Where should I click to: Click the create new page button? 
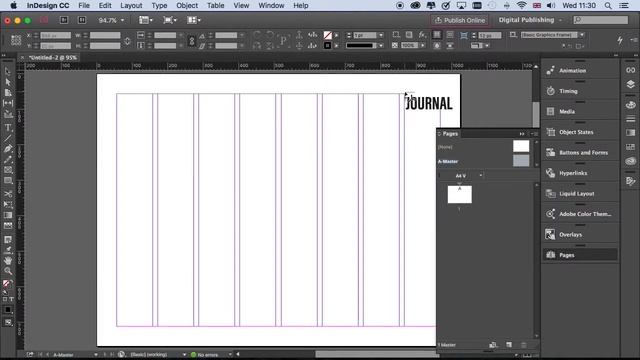pos(509,345)
